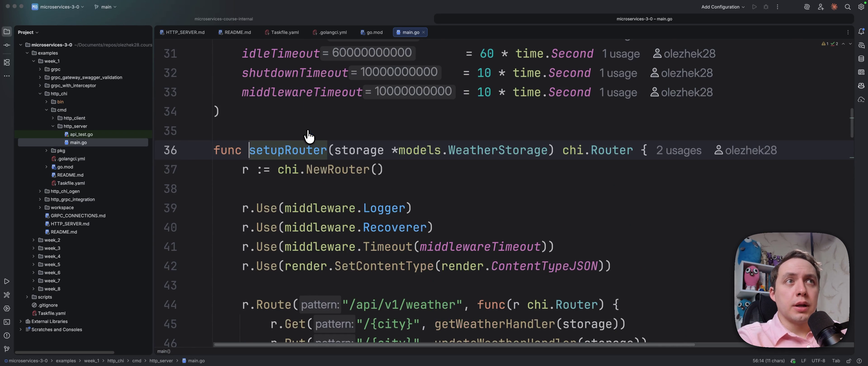Click Add Configuration button
The image size is (868, 366).
pyautogui.click(x=722, y=7)
